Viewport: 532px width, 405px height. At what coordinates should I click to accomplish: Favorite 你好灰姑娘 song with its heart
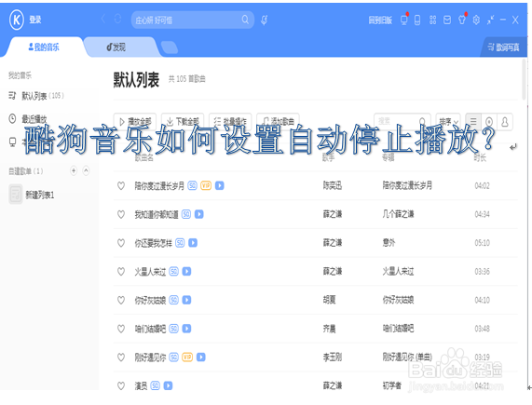coord(121,300)
